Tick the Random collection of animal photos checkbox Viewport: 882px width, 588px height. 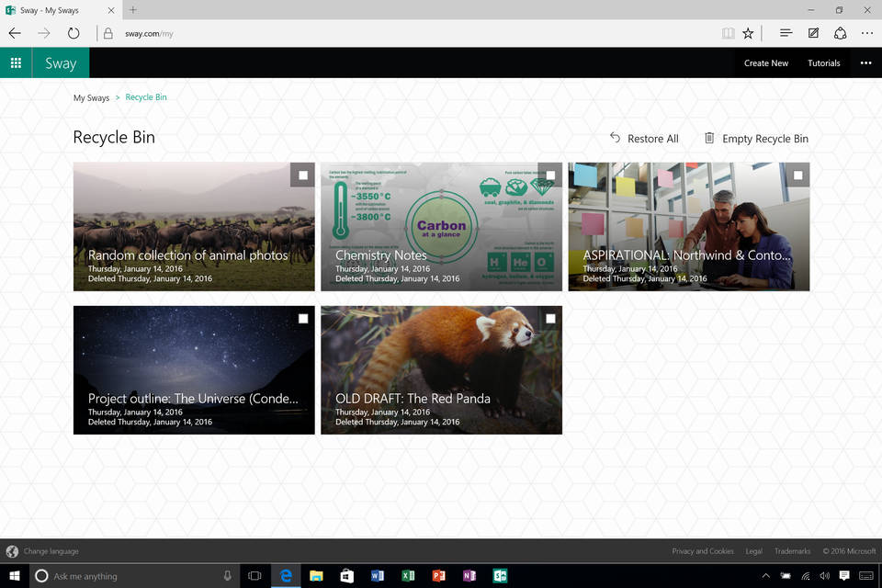(302, 174)
